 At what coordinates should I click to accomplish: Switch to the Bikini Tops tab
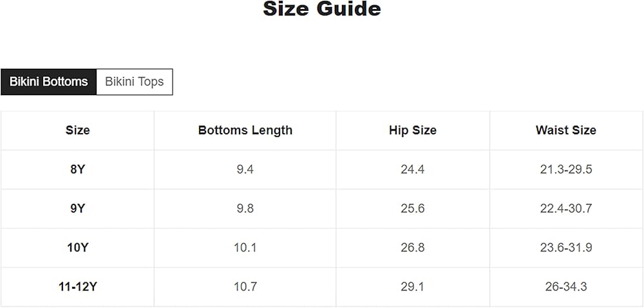134,82
